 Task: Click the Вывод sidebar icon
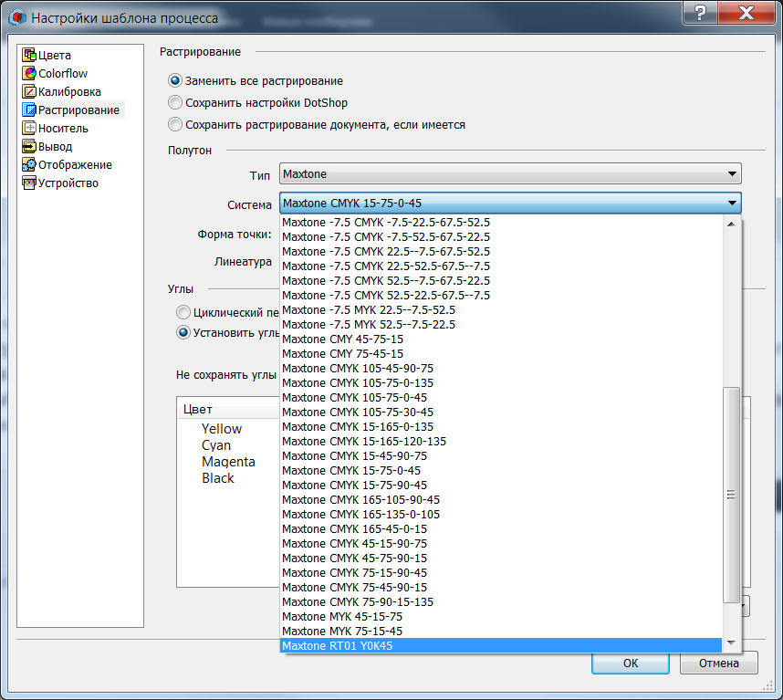(29, 146)
